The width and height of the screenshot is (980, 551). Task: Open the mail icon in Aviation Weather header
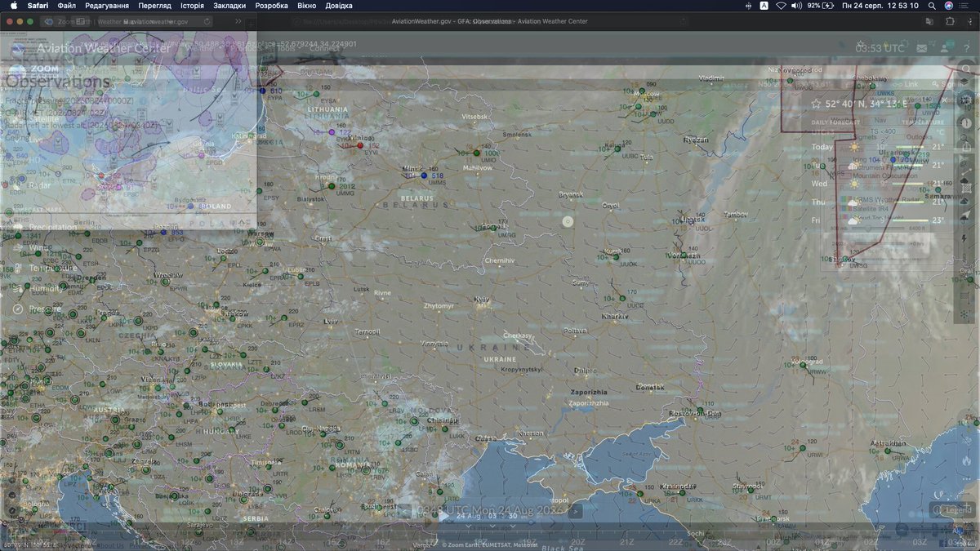coord(922,48)
